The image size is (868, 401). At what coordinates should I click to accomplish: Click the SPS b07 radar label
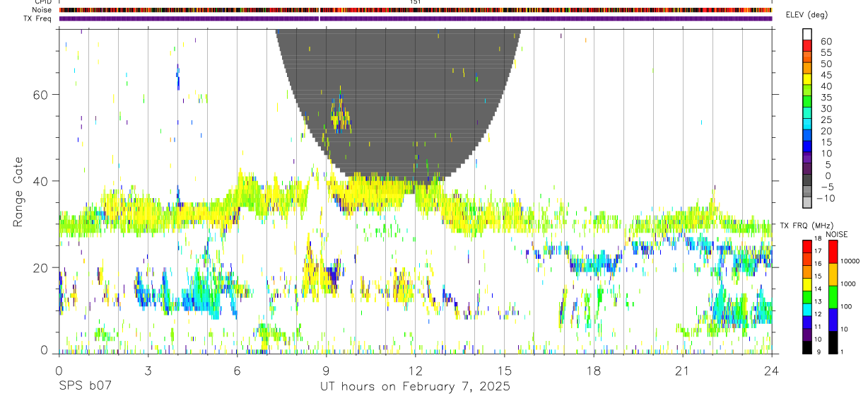(x=85, y=387)
